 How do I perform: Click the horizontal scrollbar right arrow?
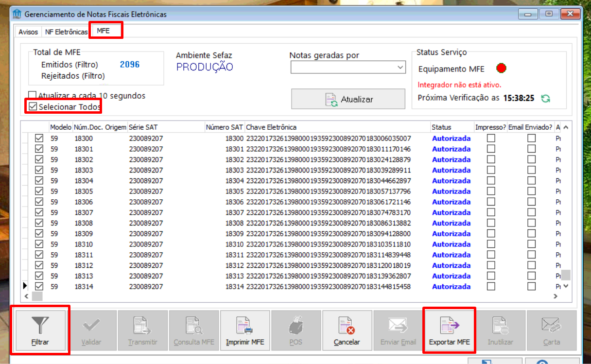pos(556,296)
